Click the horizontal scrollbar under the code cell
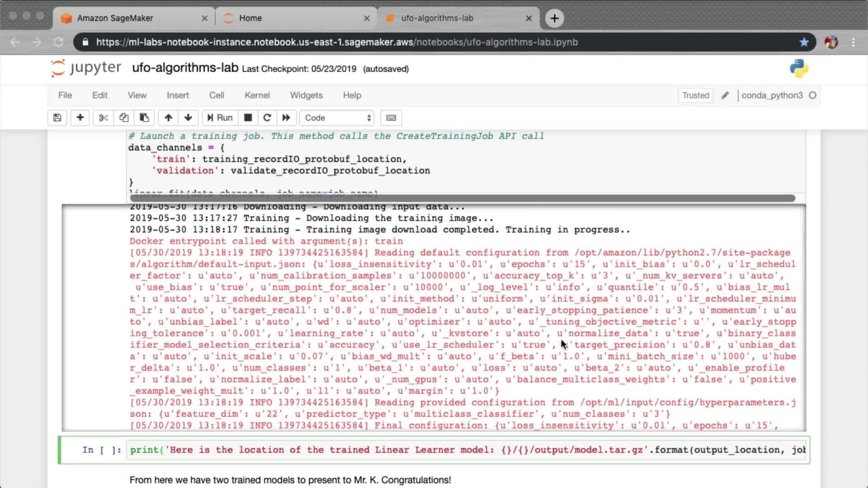 coord(462,198)
